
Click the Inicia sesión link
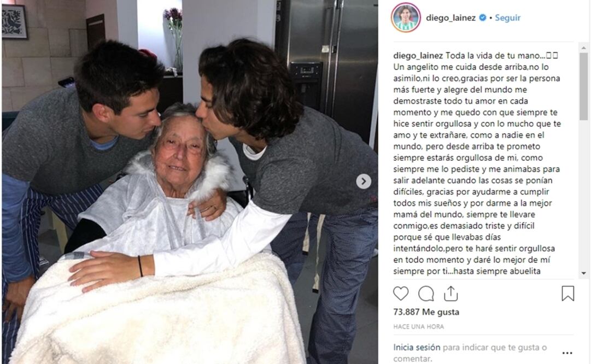point(417,348)
